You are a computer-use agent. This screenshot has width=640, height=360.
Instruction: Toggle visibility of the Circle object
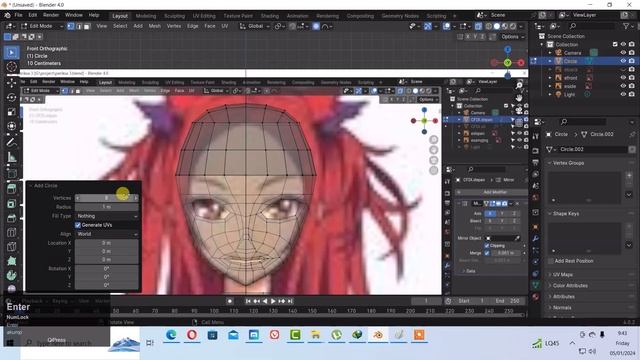(x=623, y=61)
